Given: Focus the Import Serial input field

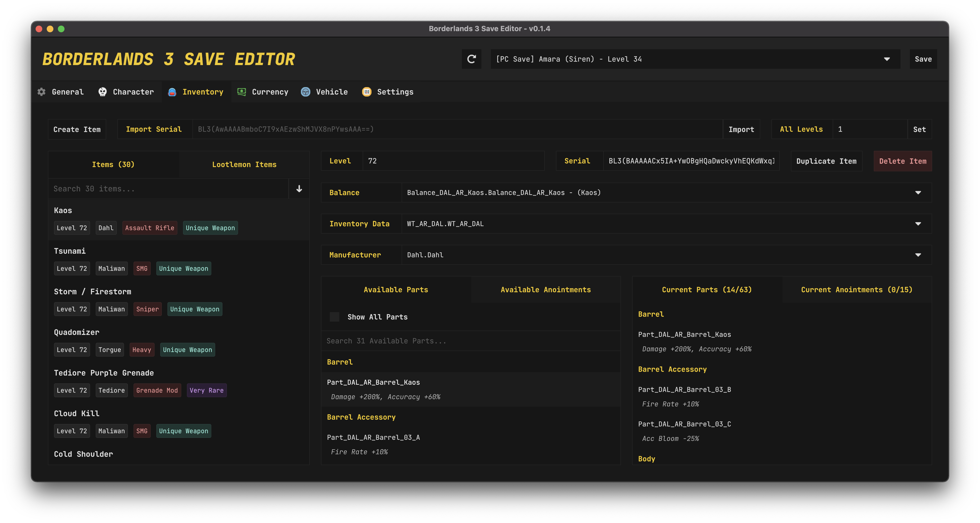Looking at the screenshot, I should 458,129.
